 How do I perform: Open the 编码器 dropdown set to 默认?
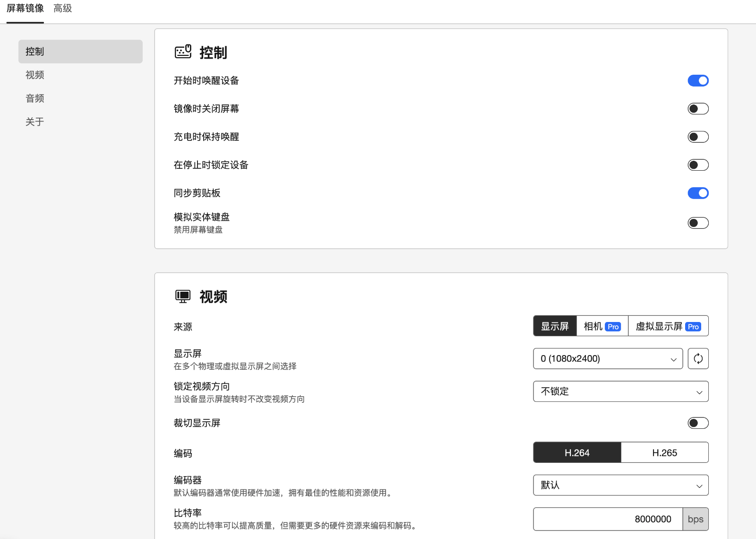[x=620, y=486]
